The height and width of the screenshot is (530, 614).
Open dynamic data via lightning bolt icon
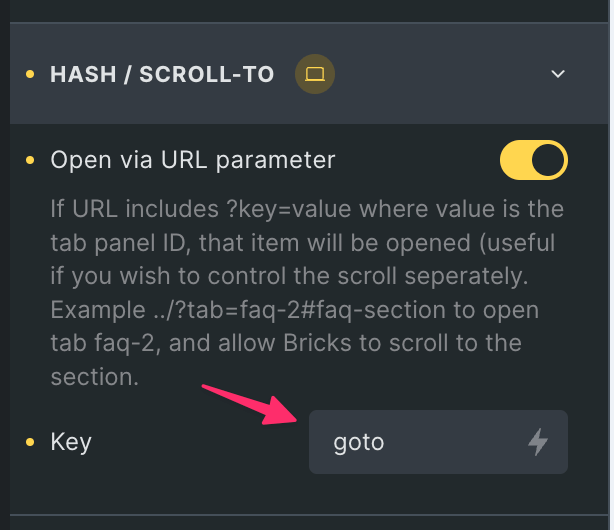pyautogui.click(x=538, y=441)
